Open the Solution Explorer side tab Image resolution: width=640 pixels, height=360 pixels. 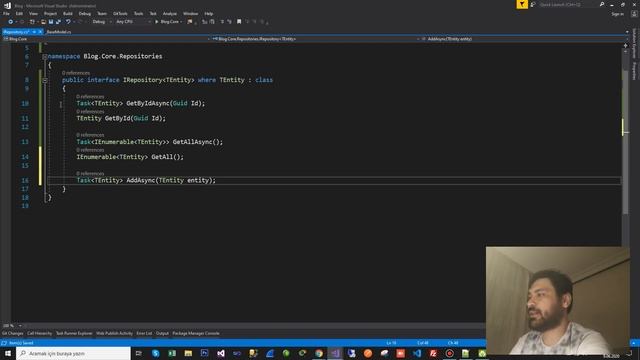[635, 43]
